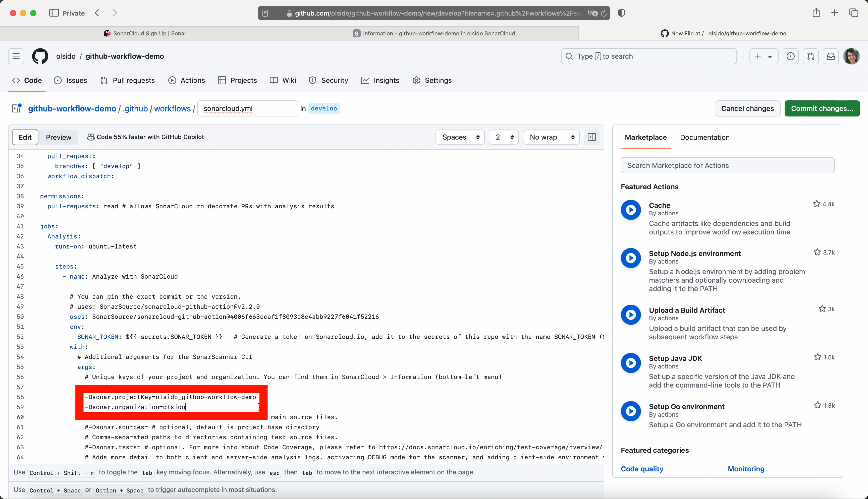
Task: Click the file tree expand icon
Action: [17, 108]
